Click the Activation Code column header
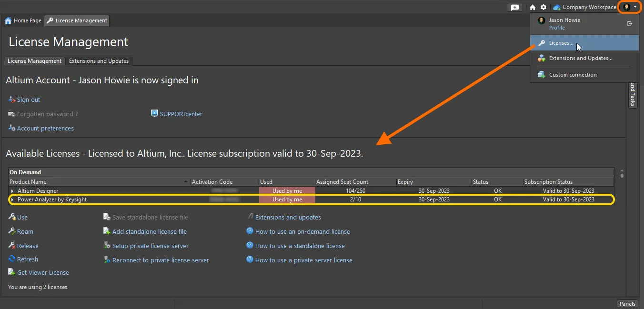The image size is (644, 309). [x=224, y=182]
